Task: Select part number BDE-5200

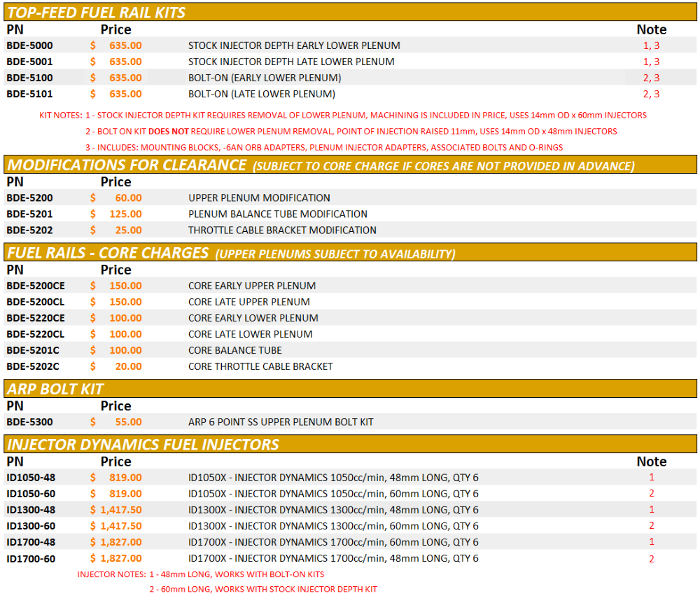Action: coord(29,198)
